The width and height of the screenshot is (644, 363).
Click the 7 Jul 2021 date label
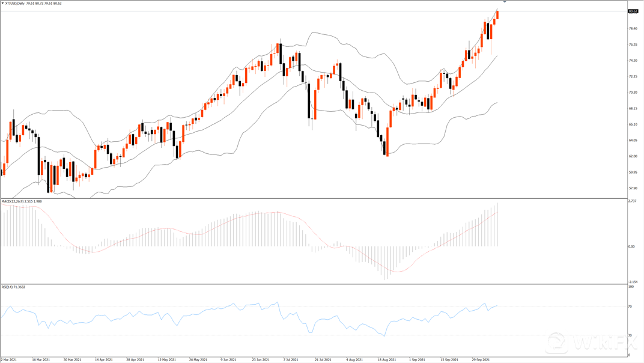290,359
